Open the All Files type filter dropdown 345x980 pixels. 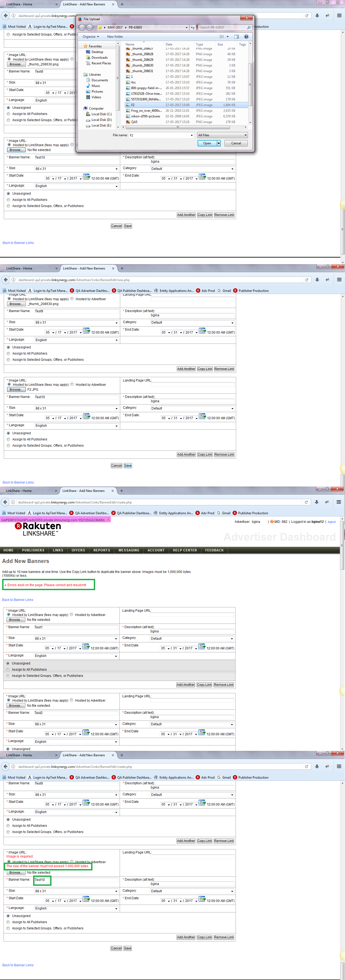coord(222,135)
